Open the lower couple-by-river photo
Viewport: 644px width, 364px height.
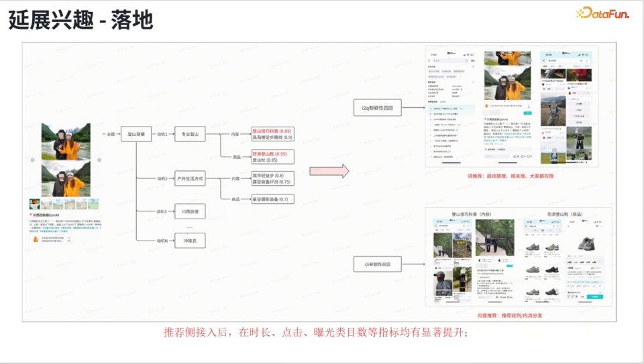66,179
